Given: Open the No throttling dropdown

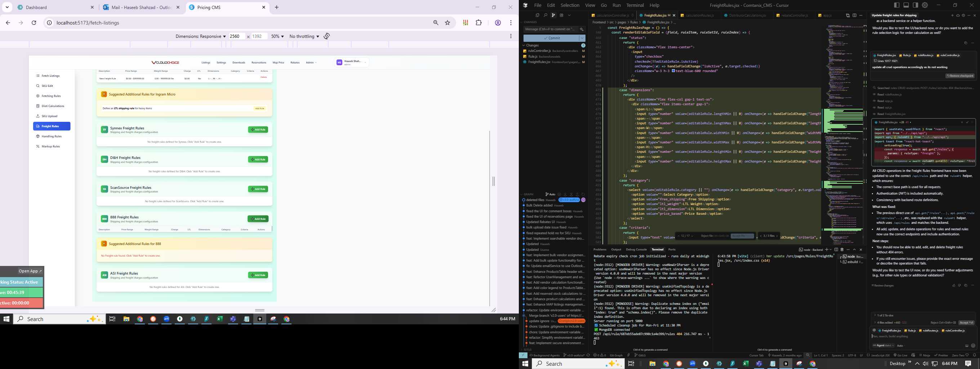Looking at the screenshot, I should pyautogui.click(x=304, y=36).
